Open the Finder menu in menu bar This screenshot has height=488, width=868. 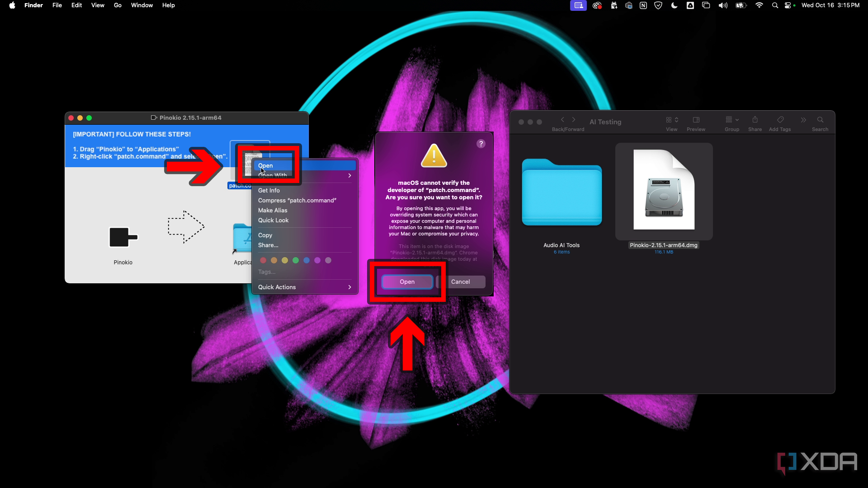pyautogui.click(x=33, y=5)
